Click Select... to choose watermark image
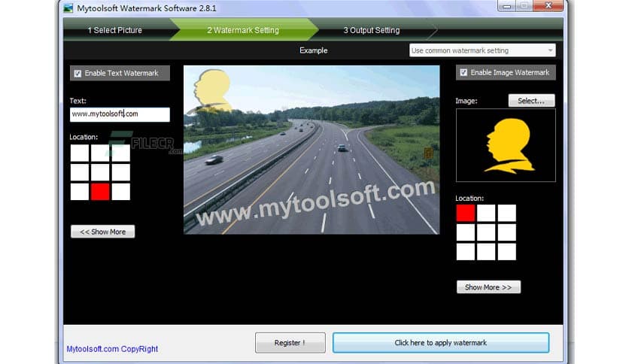This screenshot has width=629, height=364. pyautogui.click(x=531, y=101)
